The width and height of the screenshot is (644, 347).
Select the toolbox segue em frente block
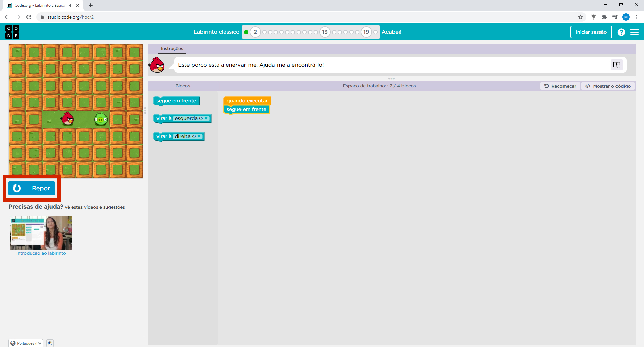[176, 101]
